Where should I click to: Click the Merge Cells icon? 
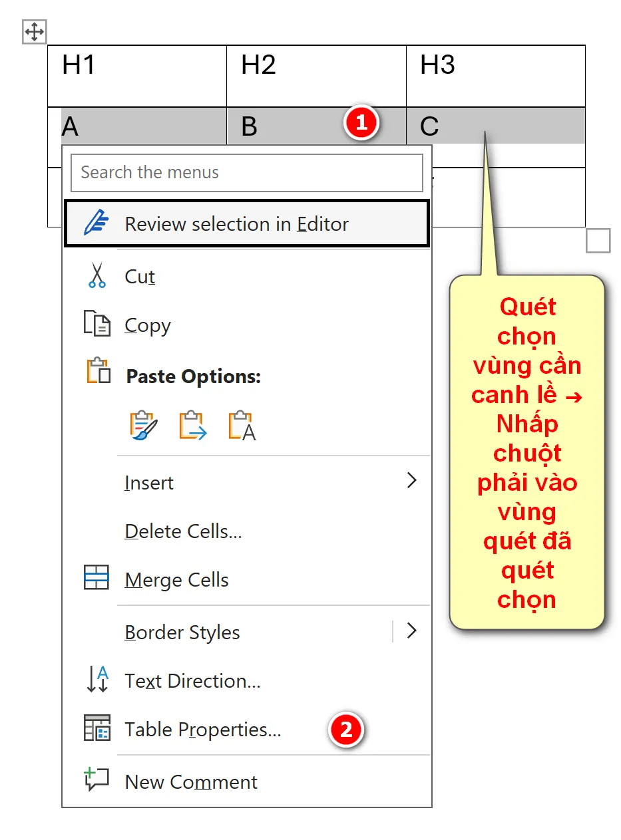tap(97, 579)
